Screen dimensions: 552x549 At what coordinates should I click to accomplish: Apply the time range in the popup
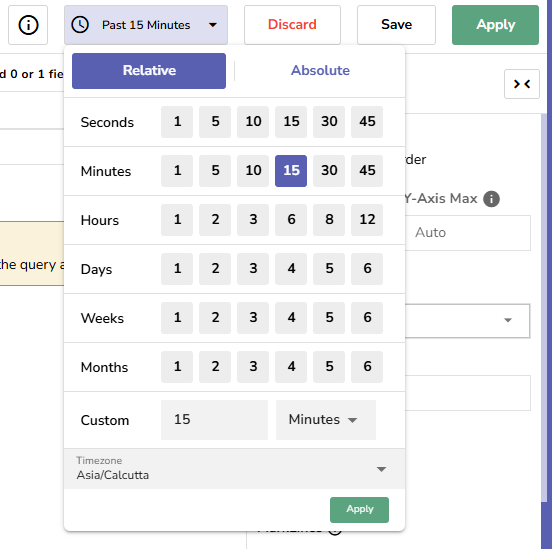(359, 510)
